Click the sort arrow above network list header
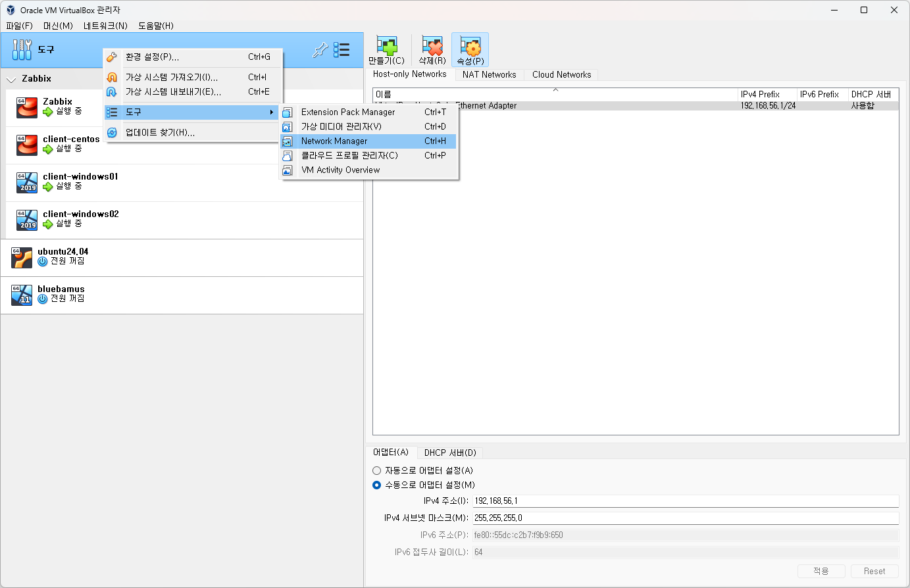 point(555,90)
